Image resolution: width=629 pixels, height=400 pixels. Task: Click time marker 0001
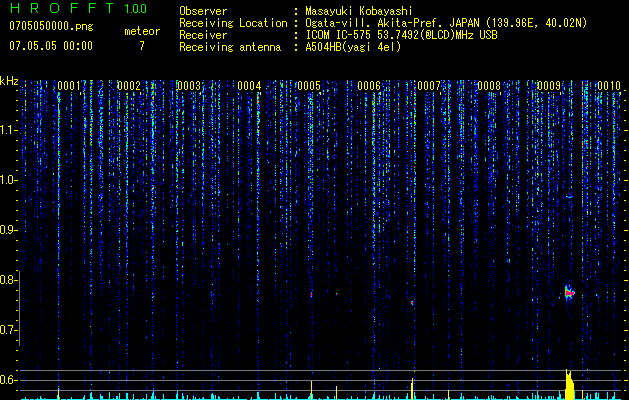(69, 86)
